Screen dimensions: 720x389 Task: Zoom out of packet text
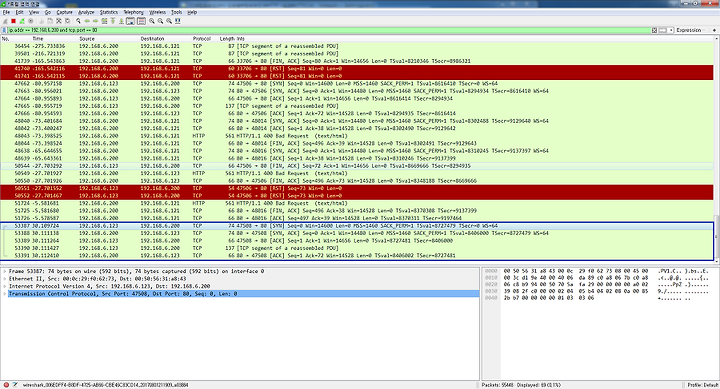tap(160, 21)
